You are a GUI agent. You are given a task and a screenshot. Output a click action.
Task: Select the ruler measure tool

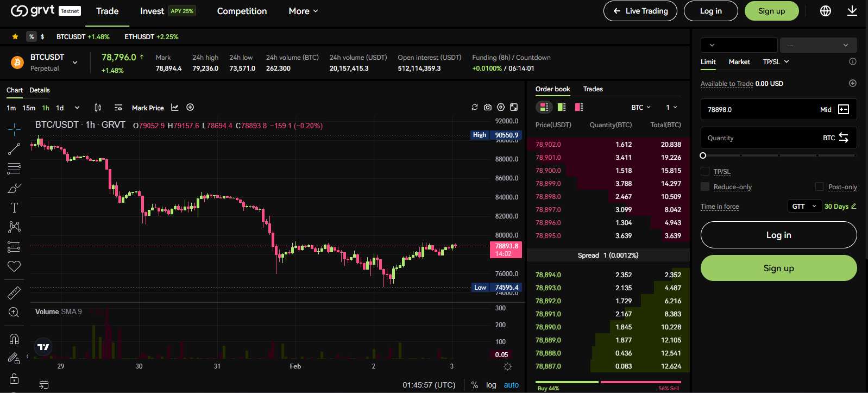pyautogui.click(x=14, y=293)
